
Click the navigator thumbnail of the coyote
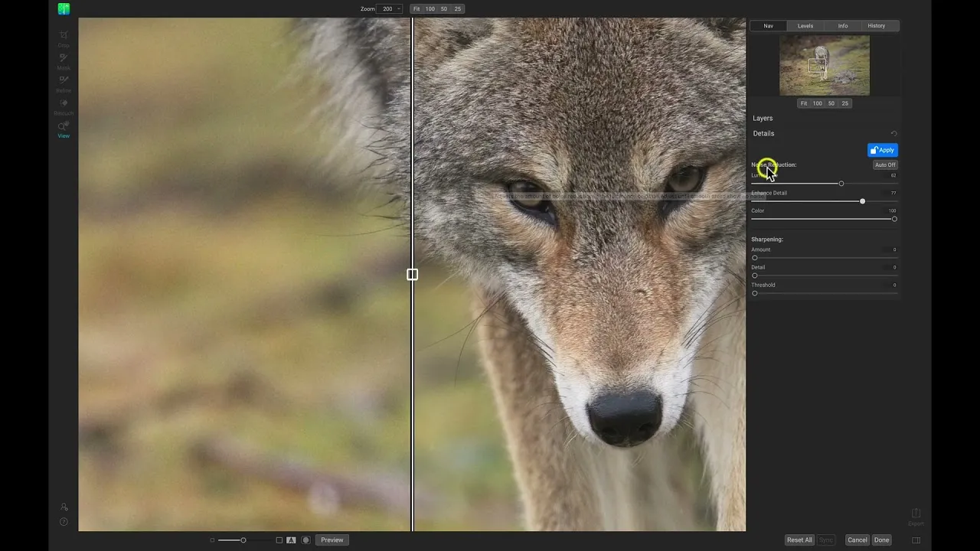[x=825, y=65]
